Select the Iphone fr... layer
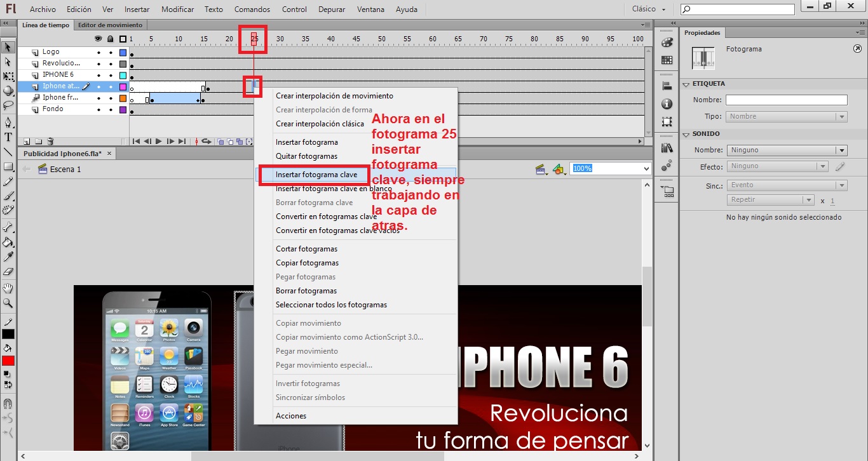The width and height of the screenshot is (868, 461). pyautogui.click(x=61, y=98)
